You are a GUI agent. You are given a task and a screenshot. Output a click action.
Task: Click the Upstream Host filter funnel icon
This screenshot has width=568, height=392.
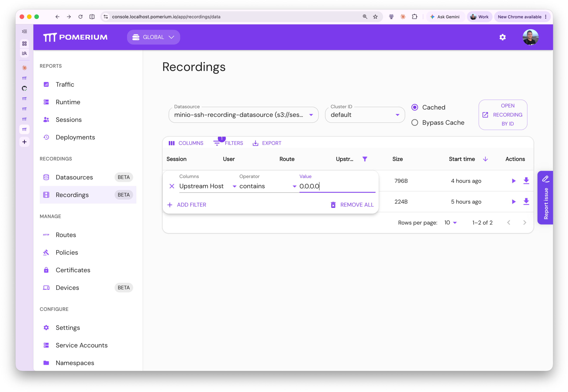365,159
